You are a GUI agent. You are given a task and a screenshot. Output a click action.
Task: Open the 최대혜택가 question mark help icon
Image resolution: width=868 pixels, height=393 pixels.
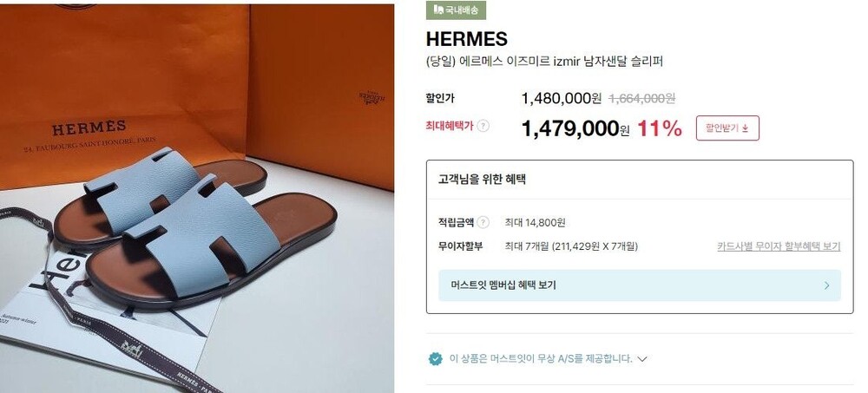point(483,126)
